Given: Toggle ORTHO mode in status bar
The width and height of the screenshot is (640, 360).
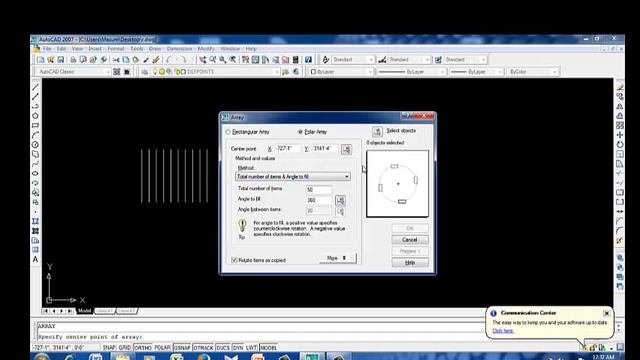Looking at the screenshot, I should tap(143, 348).
